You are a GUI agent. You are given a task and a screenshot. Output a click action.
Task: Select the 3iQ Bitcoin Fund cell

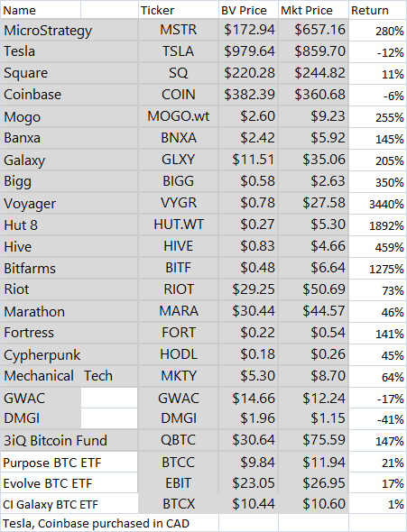tap(69, 440)
